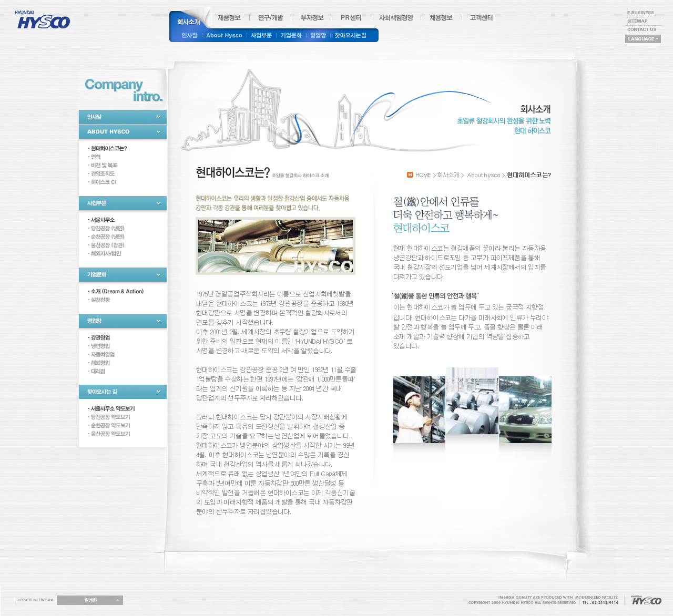Click the gold car photo
The height and width of the screenshot is (616, 673).
click(525, 409)
